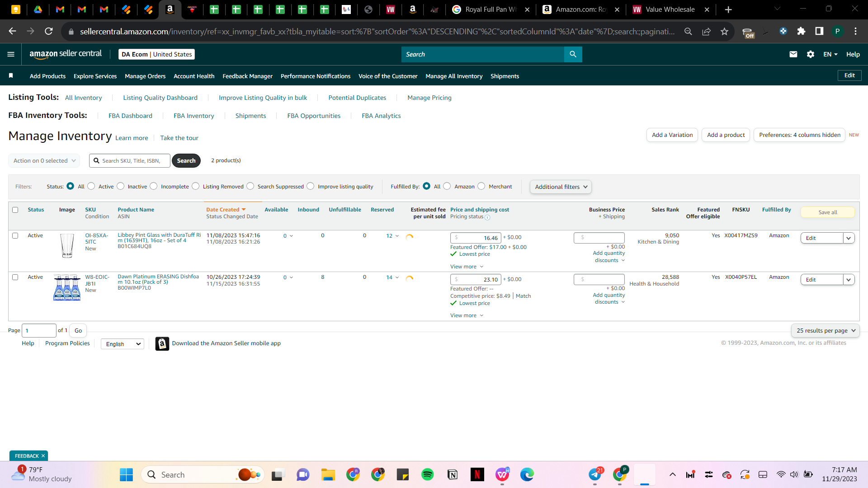Click the Amazon Seller mobile app icon
This screenshot has width=868, height=488.
162,343
